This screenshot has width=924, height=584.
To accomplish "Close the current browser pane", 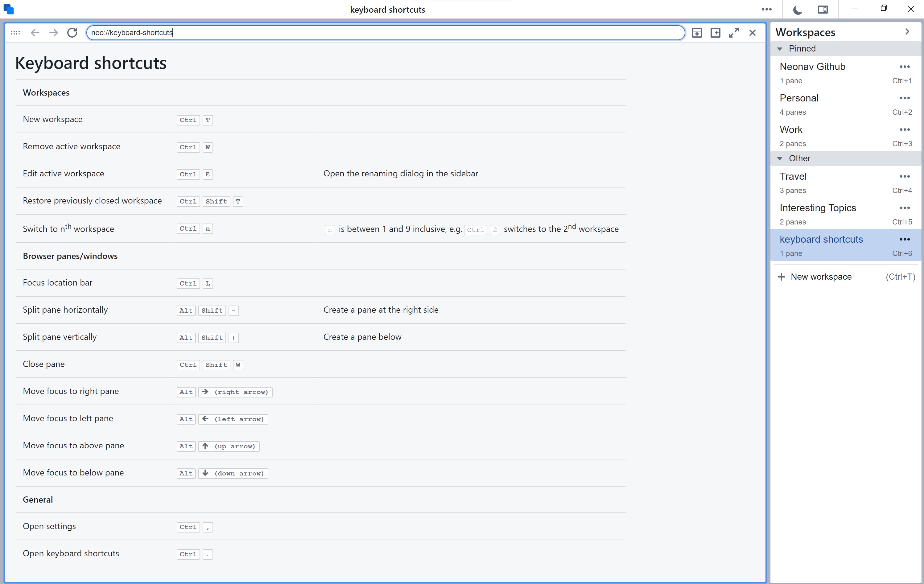I will click(752, 33).
